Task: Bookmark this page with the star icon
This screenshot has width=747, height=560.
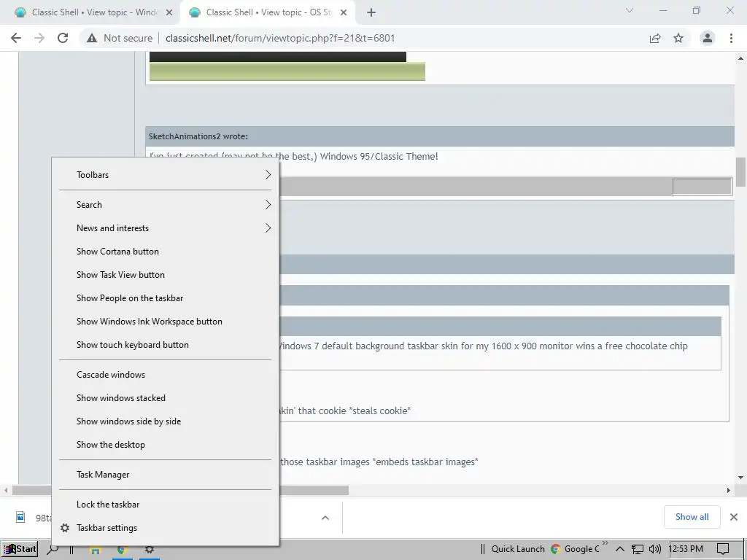Action: (x=678, y=38)
